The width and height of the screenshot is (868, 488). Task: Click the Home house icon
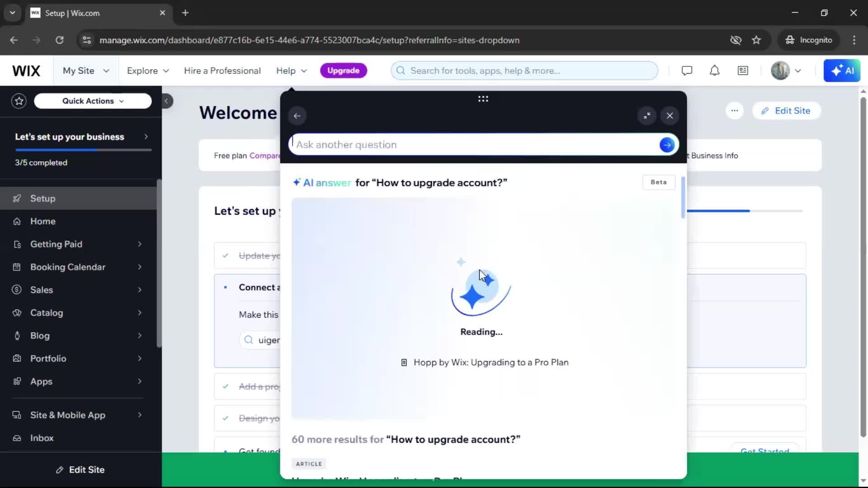coord(17,221)
